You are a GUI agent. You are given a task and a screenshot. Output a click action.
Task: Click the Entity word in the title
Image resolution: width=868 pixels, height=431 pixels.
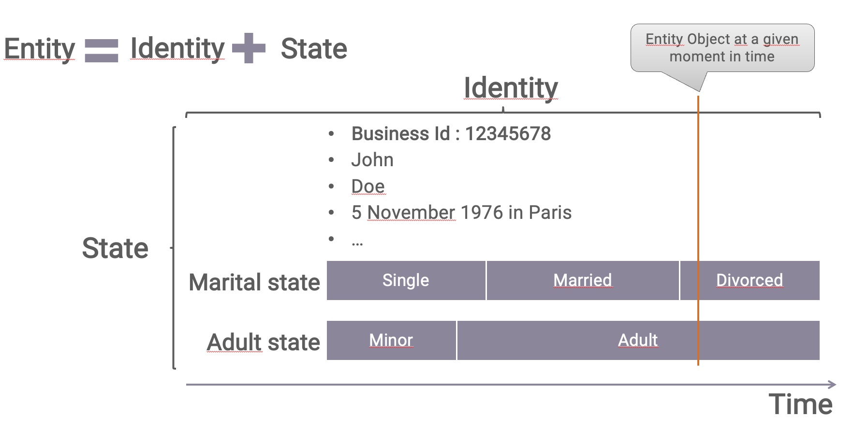40,49
